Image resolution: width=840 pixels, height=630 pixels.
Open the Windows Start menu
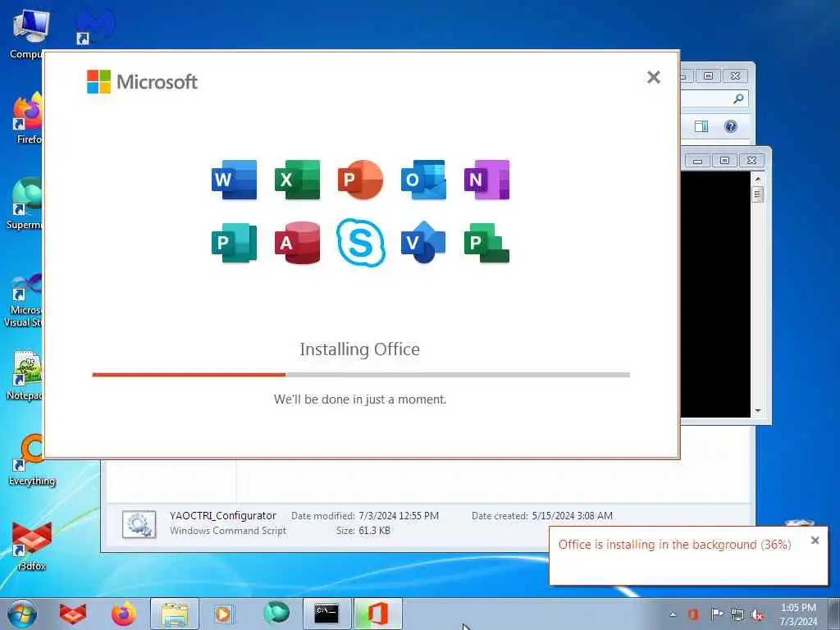(22, 614)
